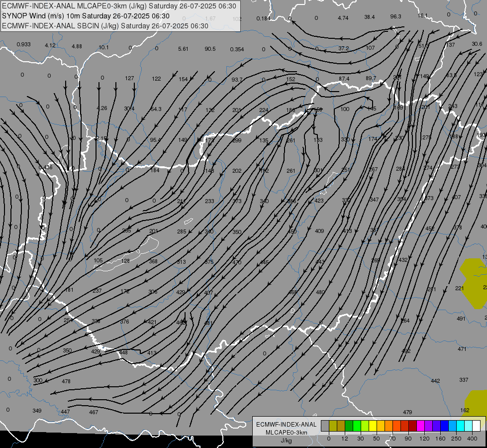Pick the dark red legend swatch
The height and width of the screenshot is (448, 487).
[x=413, y=426]
